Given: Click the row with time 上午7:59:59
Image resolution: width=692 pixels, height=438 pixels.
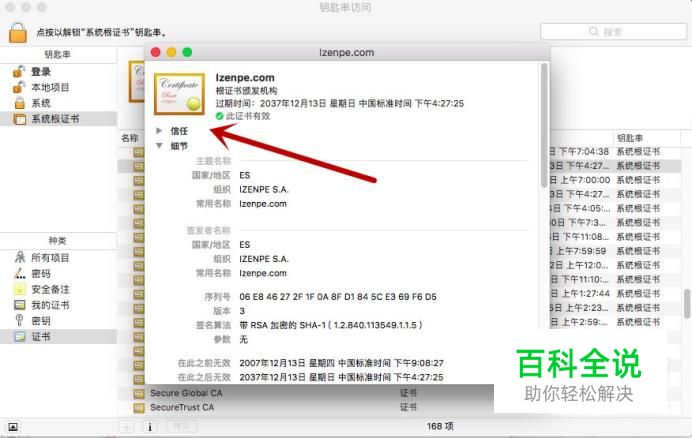Looking at the screenshot, I should [x=580, y=251].
